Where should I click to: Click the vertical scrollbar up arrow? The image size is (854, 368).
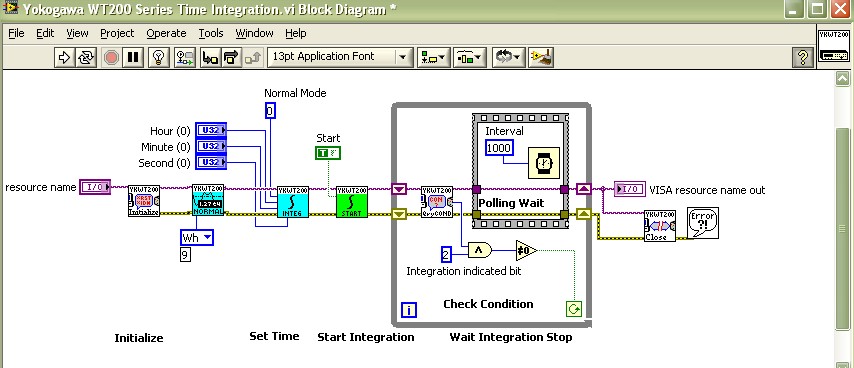coord(842,79)
